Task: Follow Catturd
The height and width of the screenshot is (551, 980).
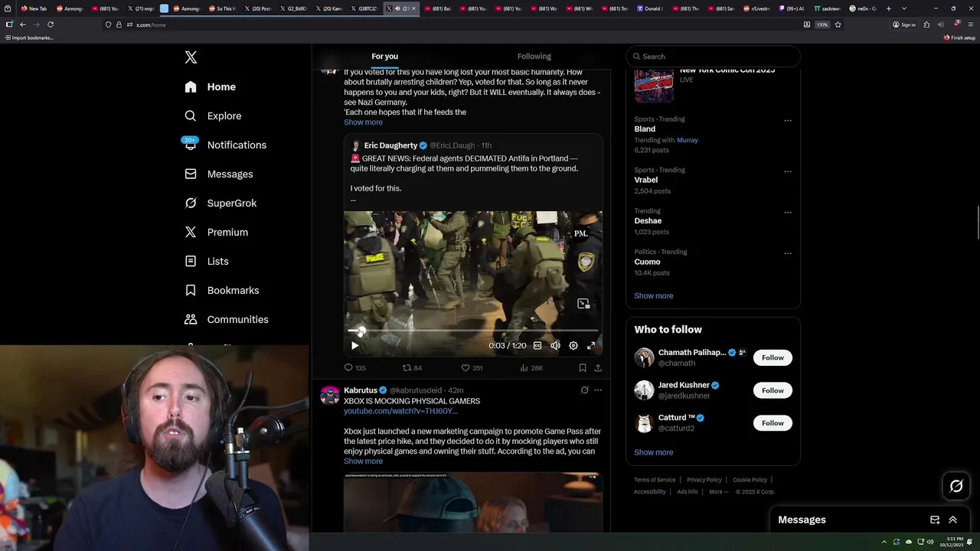Action: pyautogui.click(x=773, y=423)
